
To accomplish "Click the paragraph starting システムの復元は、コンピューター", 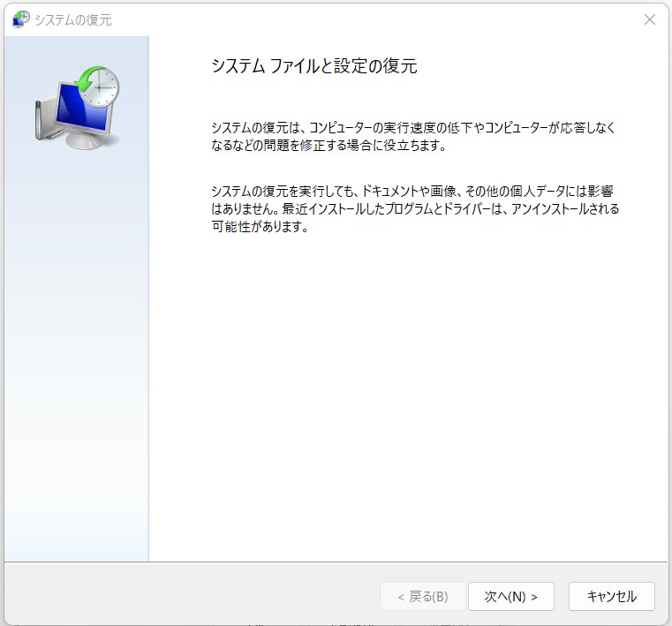I will (x=413, y=137).
